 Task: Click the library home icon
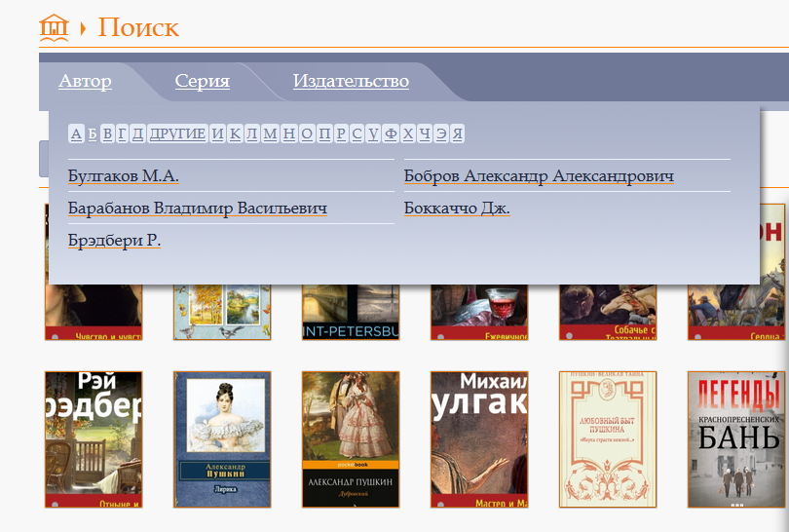click(x=54, y=27)
